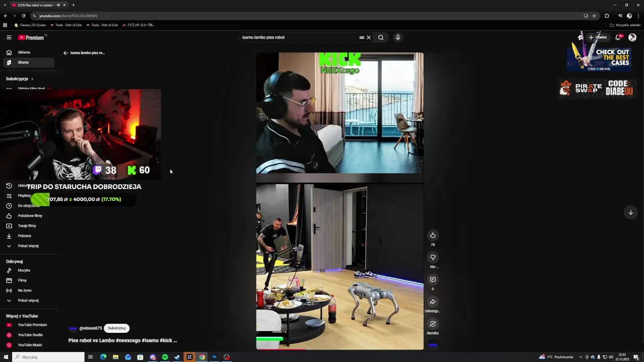The width and height of the screenshot is (644, 362).
Task: Click the YouTube search field
Action: pyautogui.click(x=298, y=37)
